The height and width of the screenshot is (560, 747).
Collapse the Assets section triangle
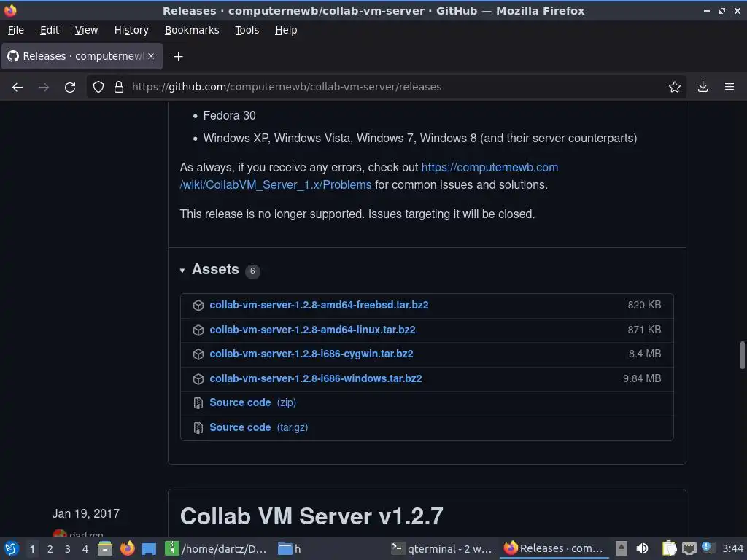[x=182, y=271]
